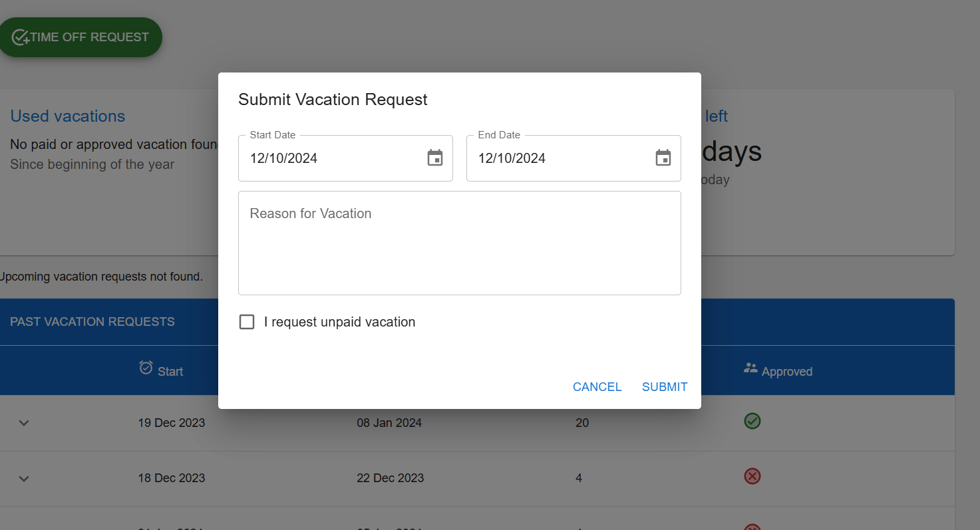Open the Start Date calendar picker icon

click(435, 158)
